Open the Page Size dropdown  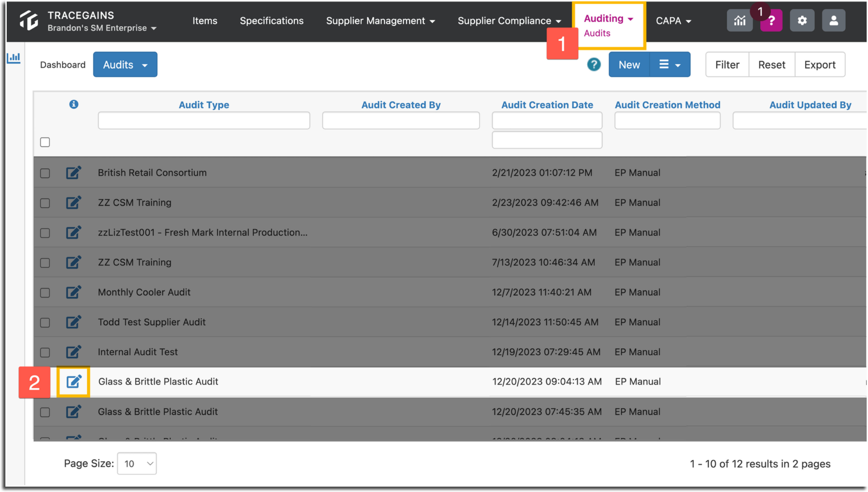click(137, 464)
